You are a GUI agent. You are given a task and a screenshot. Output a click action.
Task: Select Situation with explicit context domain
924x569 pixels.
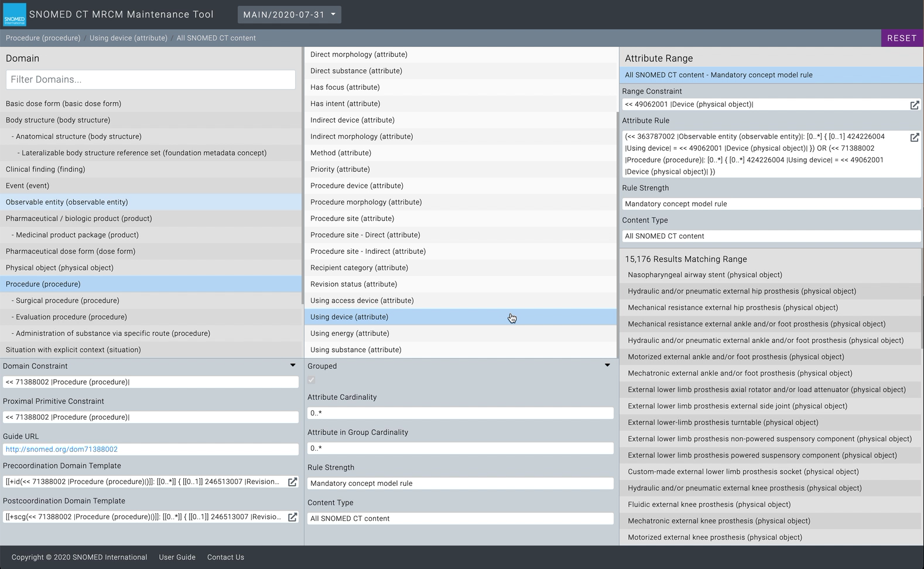pyautogui.click(x=151, y=350)
